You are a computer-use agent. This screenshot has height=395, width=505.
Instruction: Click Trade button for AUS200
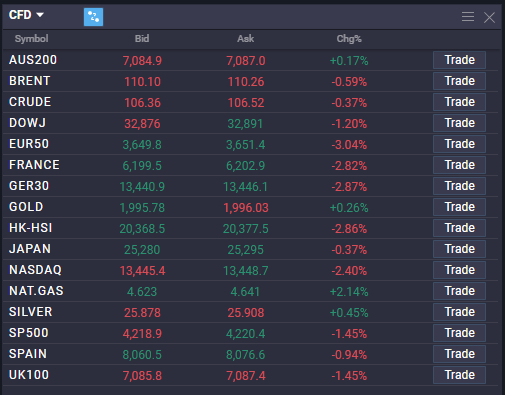coord(459,60)
